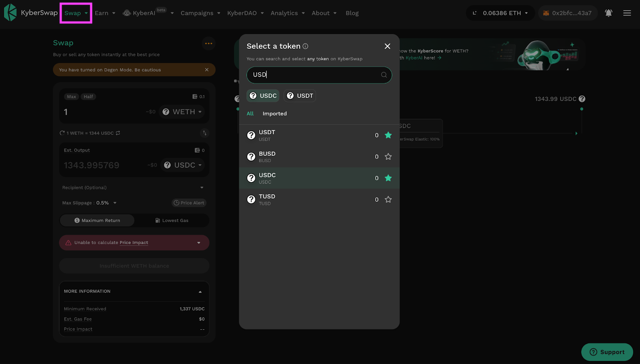Click the question icon beside 1343.99 USDC
The image size is (640, 364).
coord(582,99)
